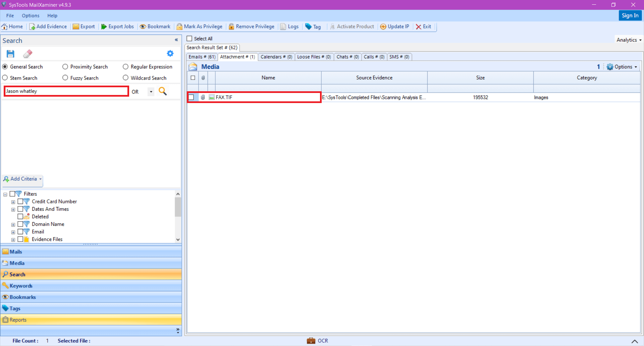Image resolution: width=644 pixels, height=346 pixels.
Task: Open the Analytics dropdown
Action: pos(628,39)
